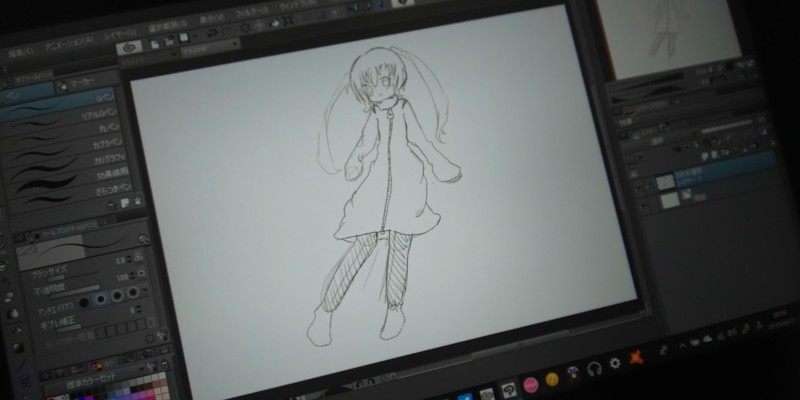
Task: Toggle the ベクター吸着 checkbox
Action: (49, 345)
